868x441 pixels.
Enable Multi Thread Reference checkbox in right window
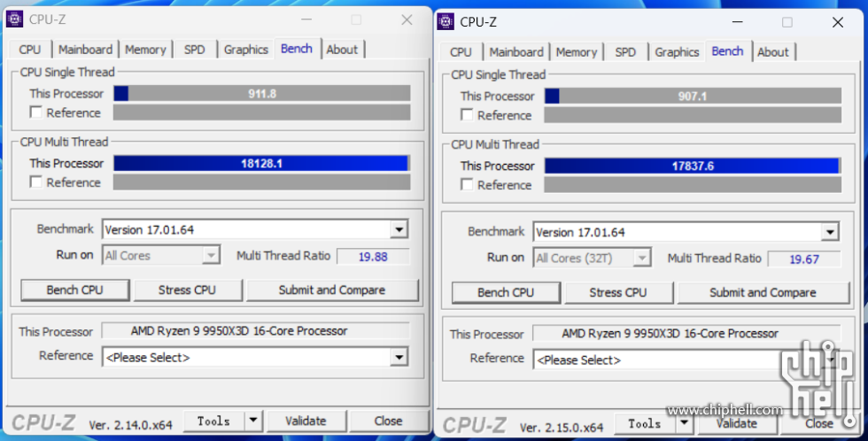(468, 185)
